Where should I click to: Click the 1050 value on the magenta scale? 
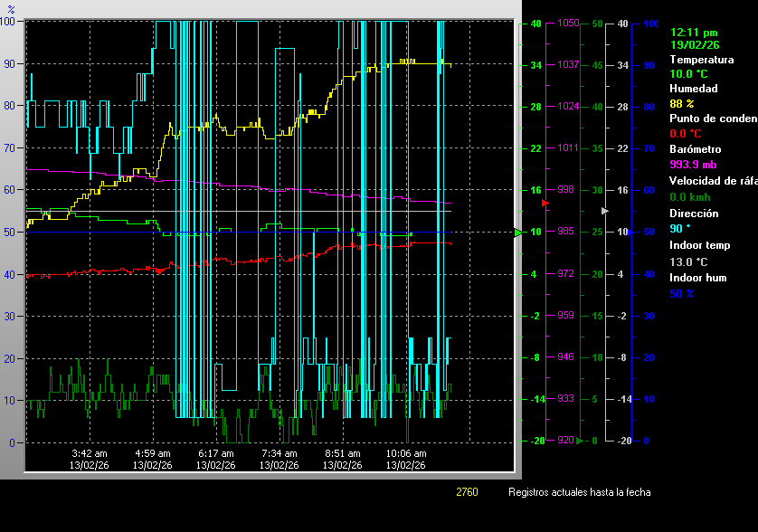point(568,24)
